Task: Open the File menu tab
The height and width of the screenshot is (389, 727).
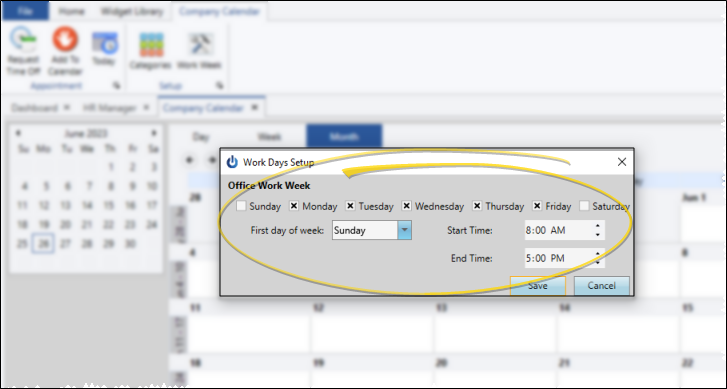Action: pos(25,11)
